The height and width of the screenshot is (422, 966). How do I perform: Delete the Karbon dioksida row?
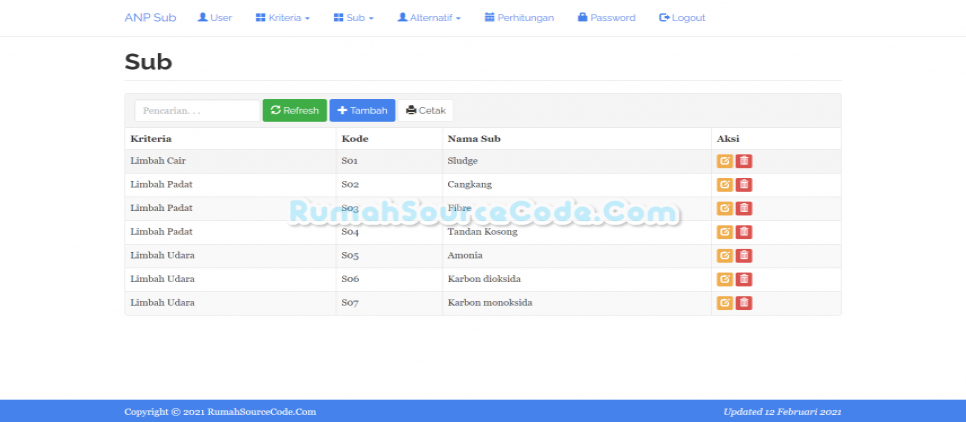[744, 279]
